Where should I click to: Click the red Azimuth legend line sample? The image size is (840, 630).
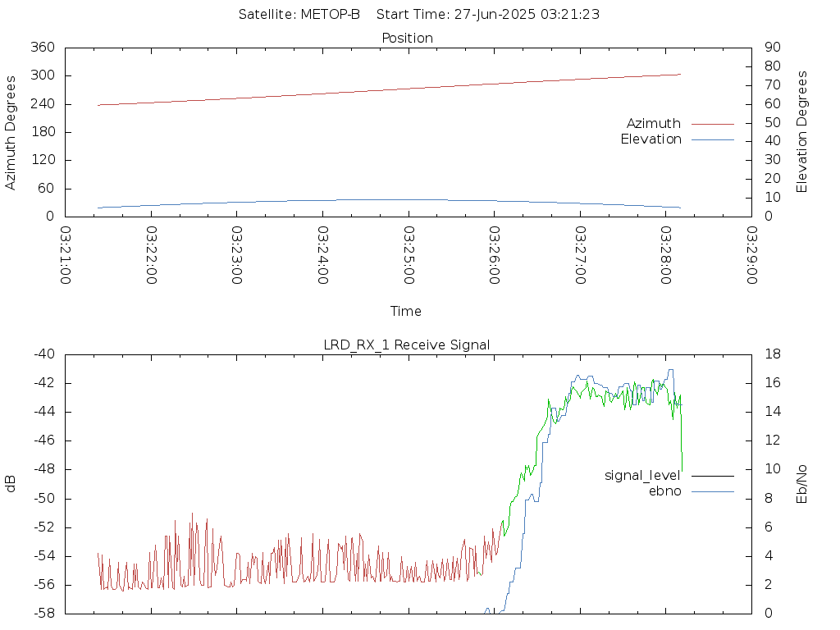713,125
